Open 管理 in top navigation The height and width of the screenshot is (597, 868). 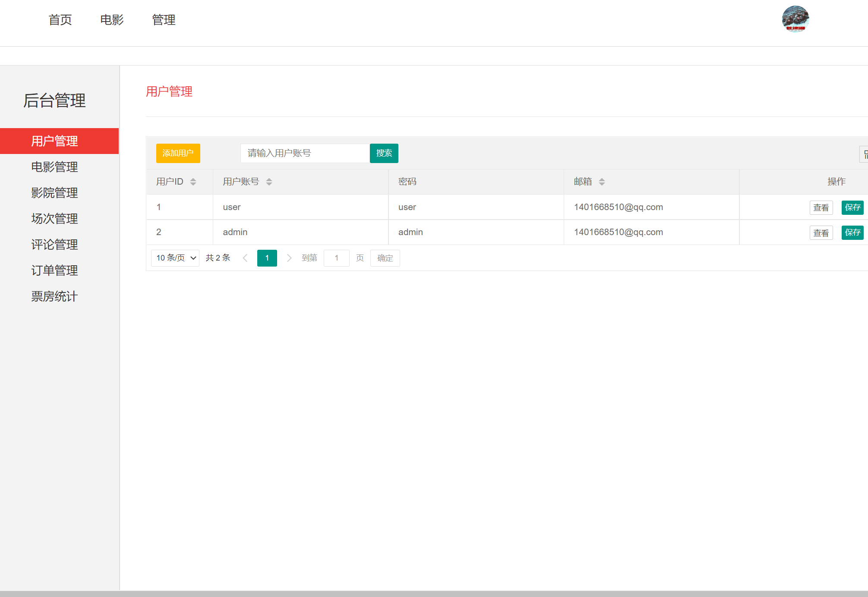tap(164, 20)
